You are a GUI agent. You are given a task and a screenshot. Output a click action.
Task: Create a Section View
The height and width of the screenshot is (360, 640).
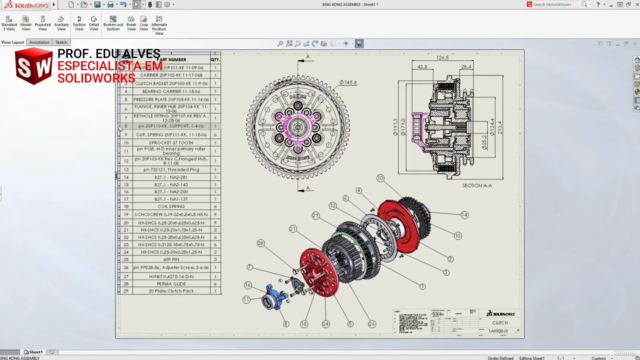click(79, 23)
